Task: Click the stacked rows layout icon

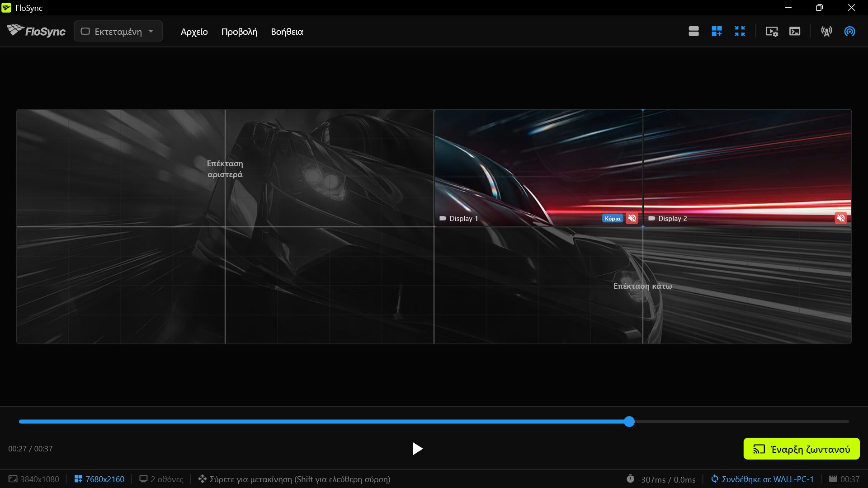Action: (x=693, y=31)
